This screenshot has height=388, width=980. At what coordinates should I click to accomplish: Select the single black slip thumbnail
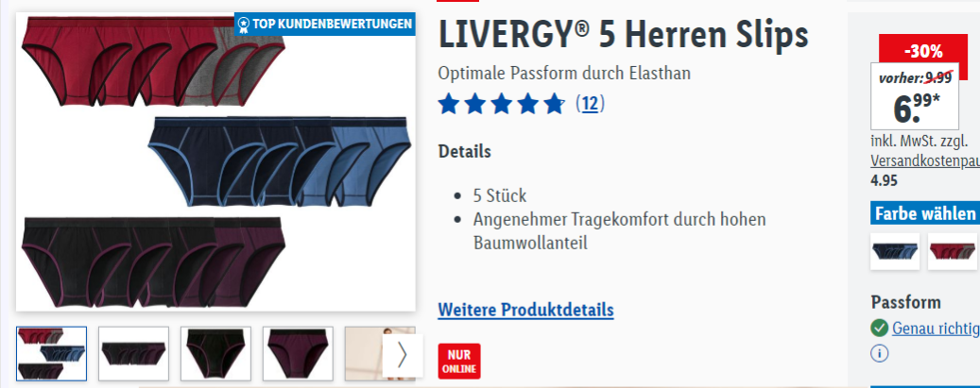(215, 354)
